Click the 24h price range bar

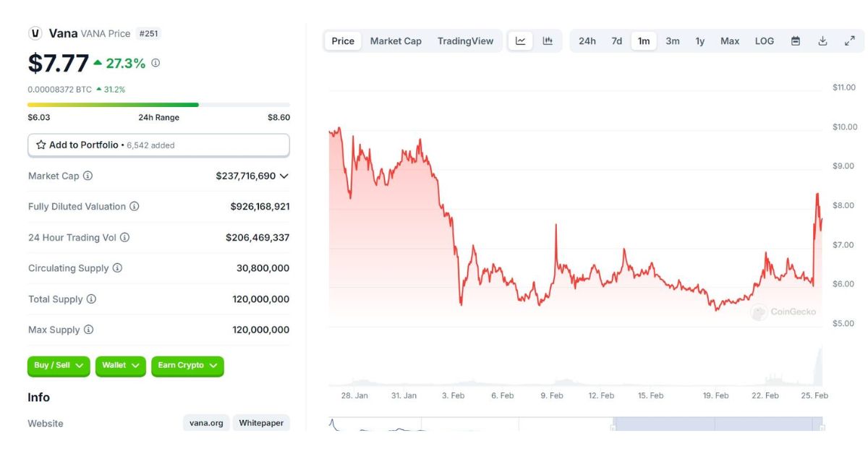click(x=158, y=105)
